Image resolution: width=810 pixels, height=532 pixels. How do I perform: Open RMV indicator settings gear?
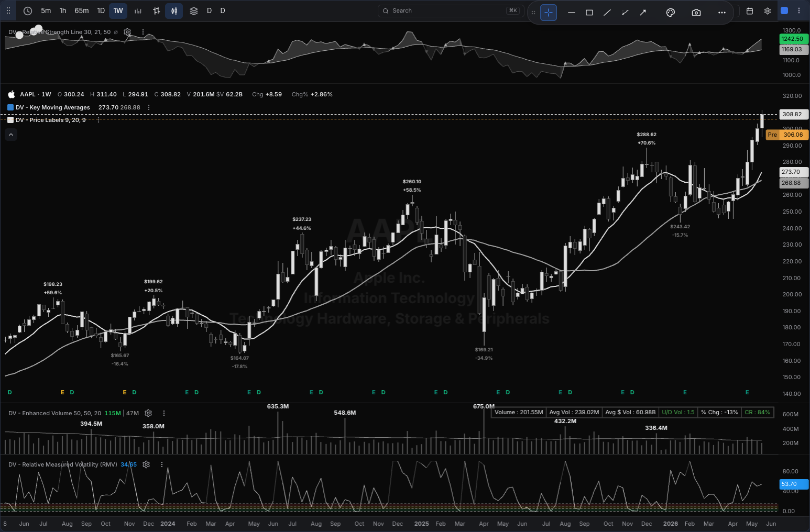point(146,464)
